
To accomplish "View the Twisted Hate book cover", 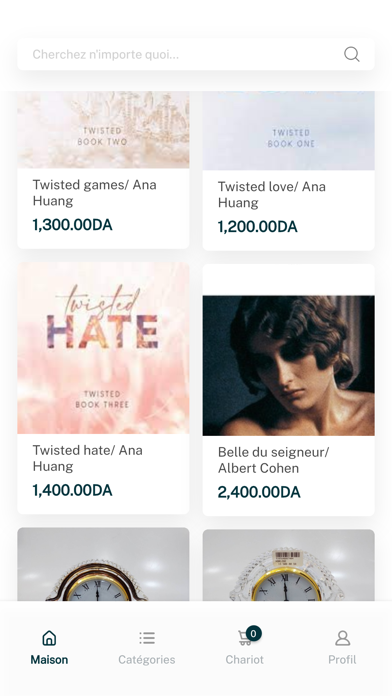I will [x=103, y=348].
